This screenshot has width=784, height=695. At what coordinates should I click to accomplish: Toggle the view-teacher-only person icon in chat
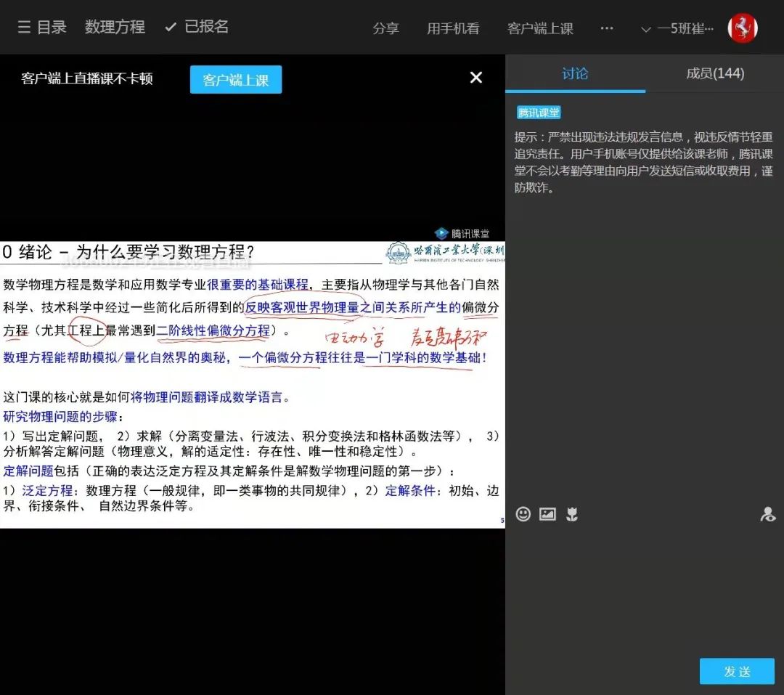768,514
